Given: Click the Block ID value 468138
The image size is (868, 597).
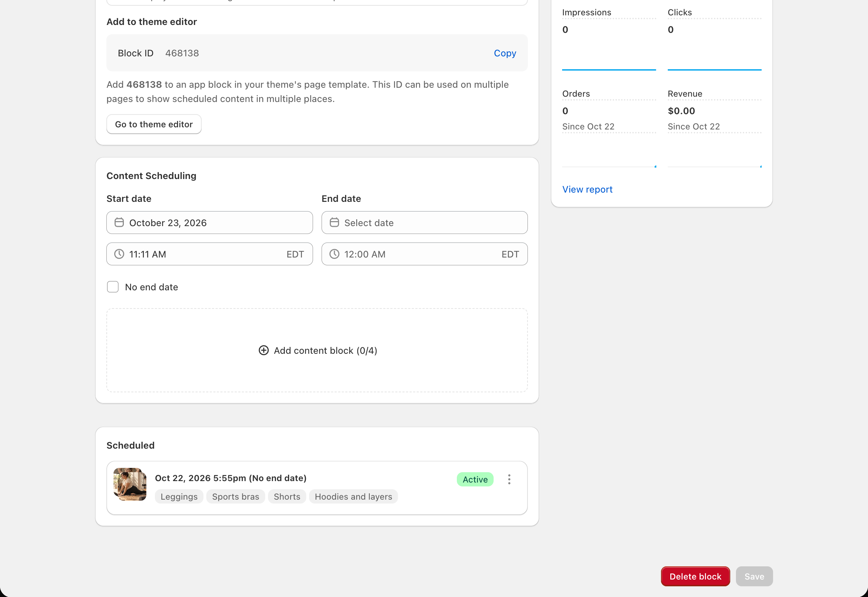Looking at the screenshot, I should (x=182, y=53).
